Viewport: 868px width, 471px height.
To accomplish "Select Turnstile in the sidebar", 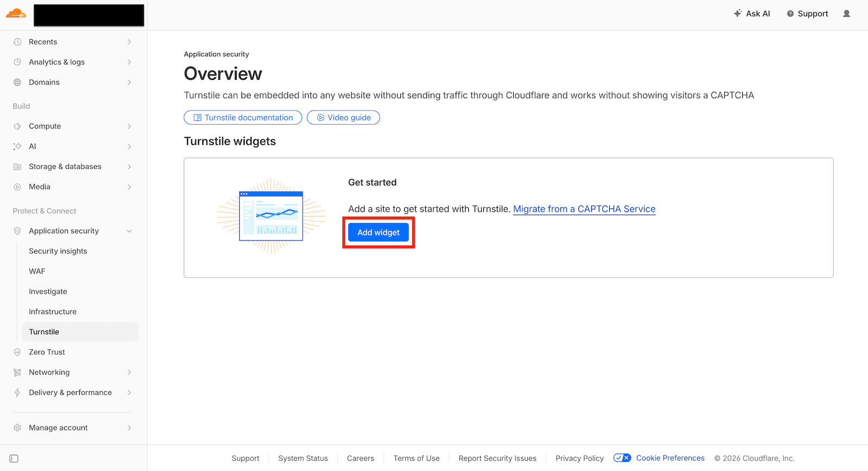I will point(44,332).
